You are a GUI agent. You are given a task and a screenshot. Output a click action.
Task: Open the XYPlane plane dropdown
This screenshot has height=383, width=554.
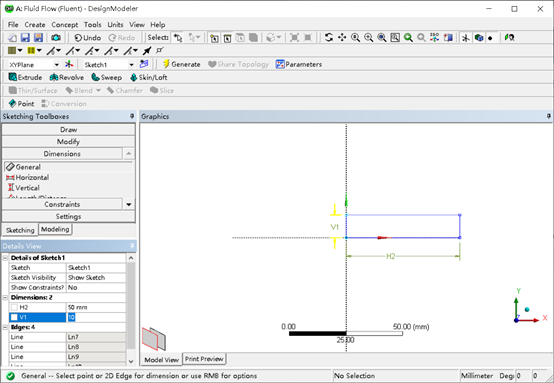click(57, 65)
